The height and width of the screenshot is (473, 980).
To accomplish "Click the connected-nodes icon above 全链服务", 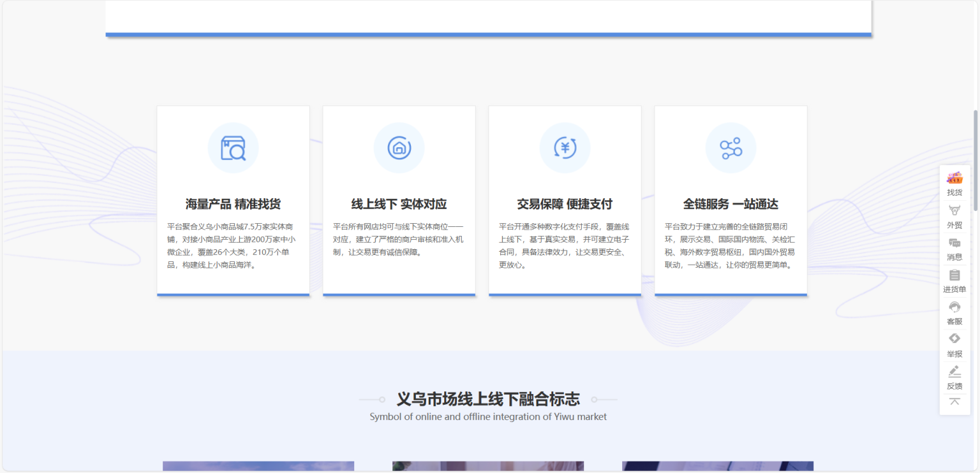I will tap(731, 148).
